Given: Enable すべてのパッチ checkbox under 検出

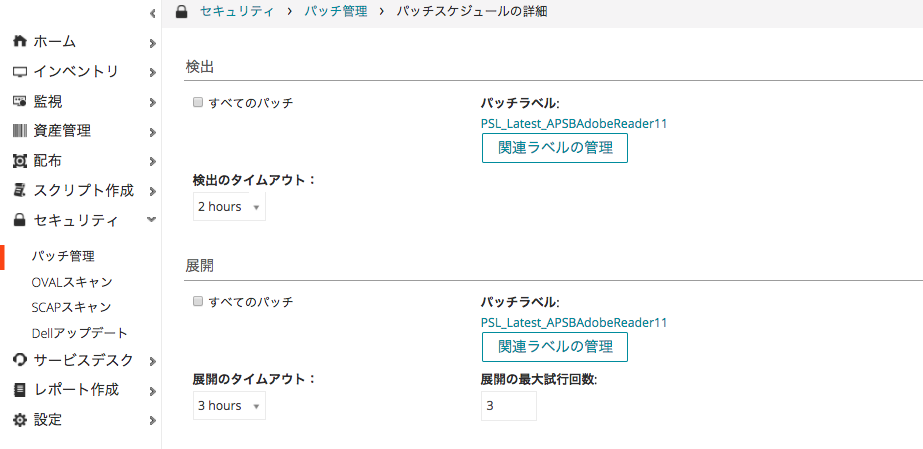Looking at the screenshot, I should tap(198, 102).
